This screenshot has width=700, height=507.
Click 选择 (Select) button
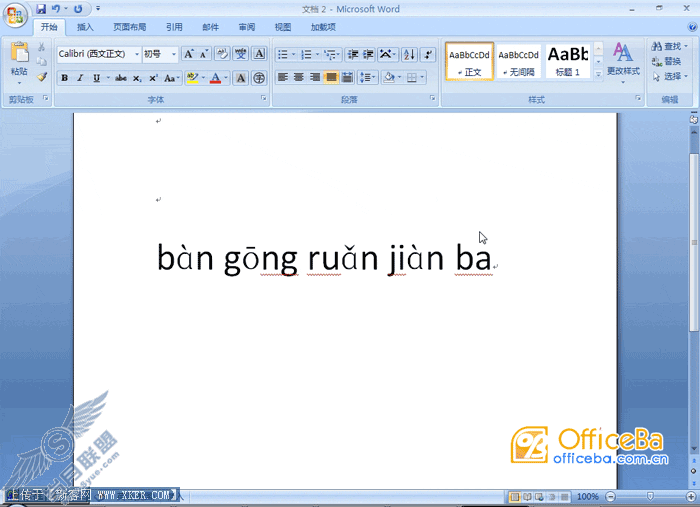tap(669, 77)
